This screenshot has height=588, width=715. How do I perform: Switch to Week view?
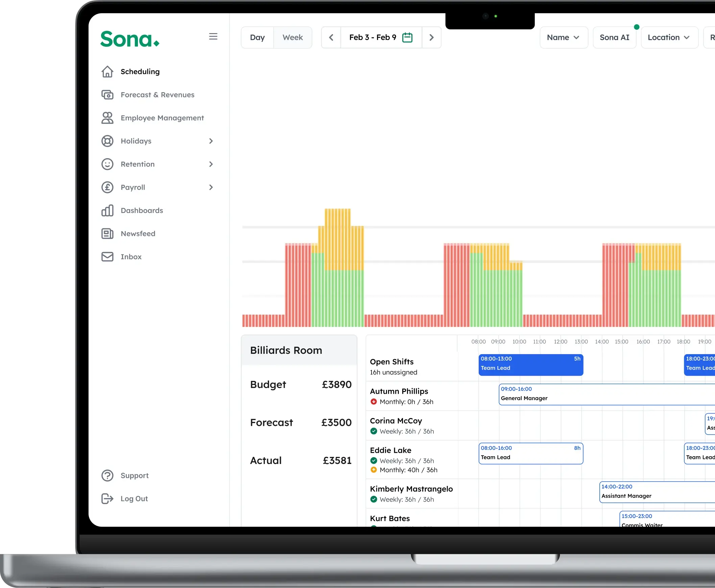click(x=292, y=38)
